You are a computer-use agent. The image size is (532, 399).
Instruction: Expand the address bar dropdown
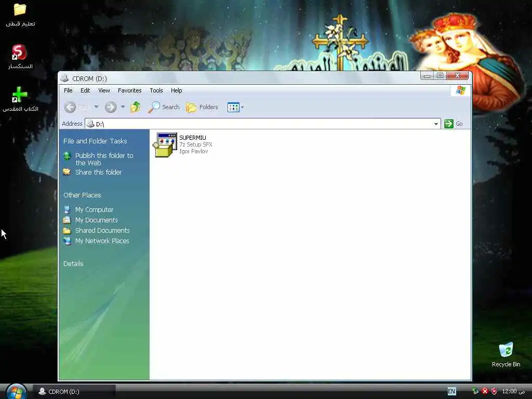[436, 124]
